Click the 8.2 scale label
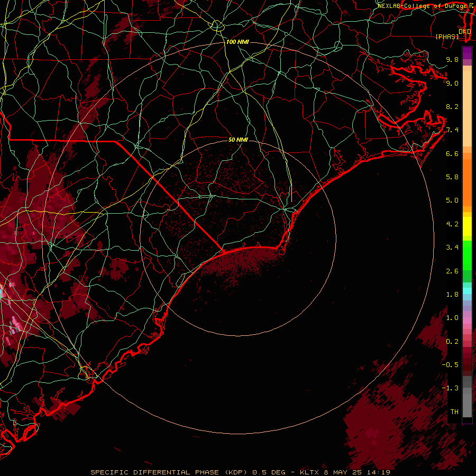The width and height of the screenshot is (476, 476). (452, 106)
